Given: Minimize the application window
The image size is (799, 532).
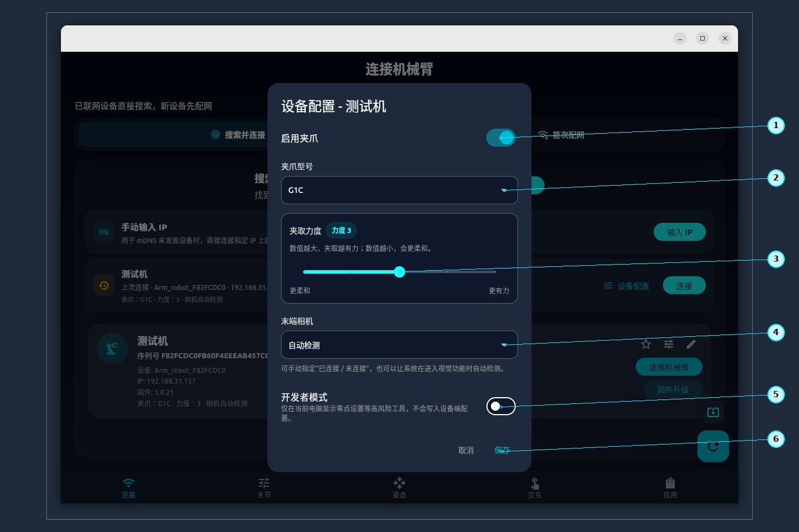Looking at the screenshot, I should coord(680,38).
